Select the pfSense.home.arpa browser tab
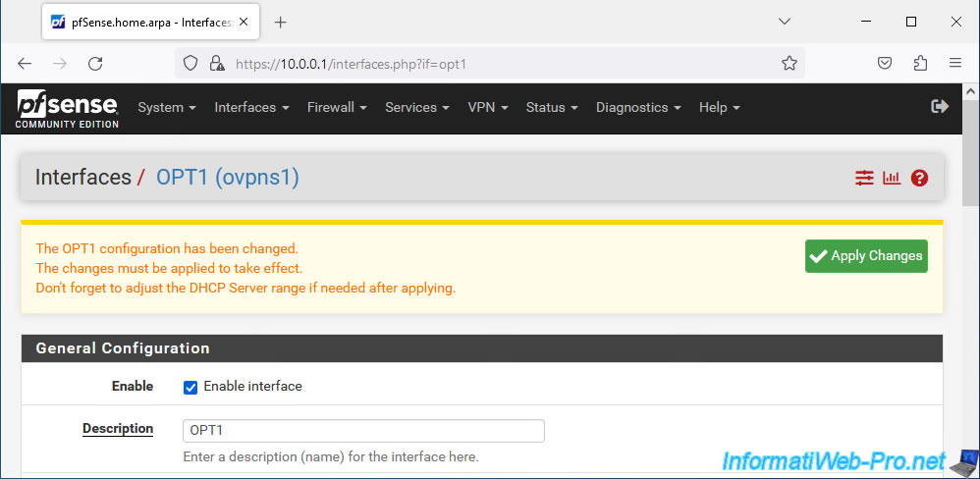This screenshot has height=479, width=980. tap(149, 23)
